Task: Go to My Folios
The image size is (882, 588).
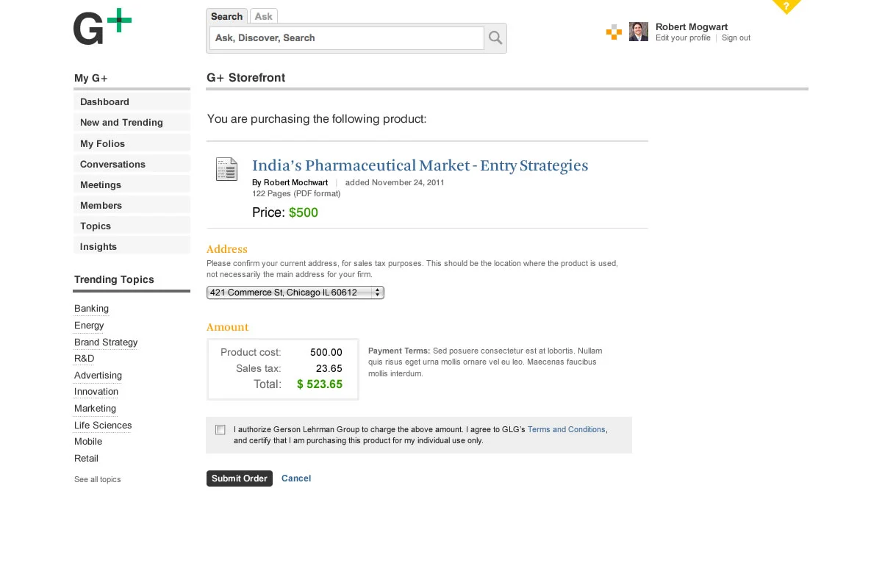Action: point(132,143)
